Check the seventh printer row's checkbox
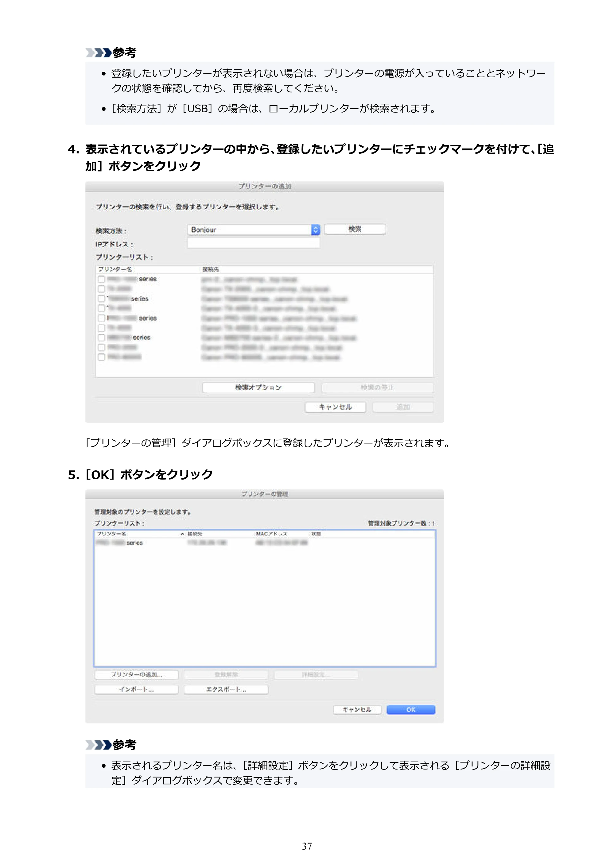Viewport: 614px width, 868px height. (101, 338)
